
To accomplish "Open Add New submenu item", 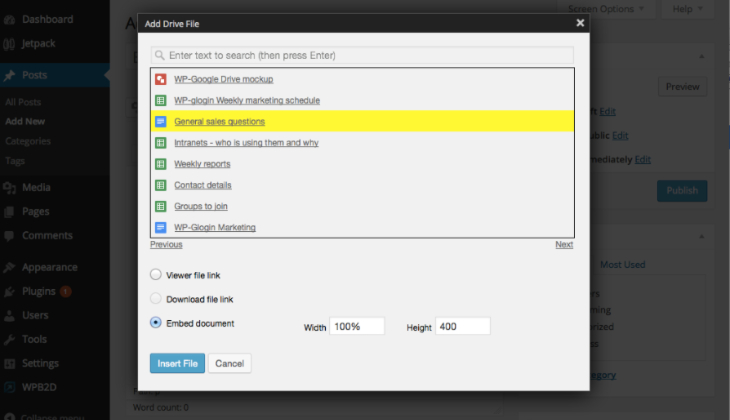I will tap(25, 122).
